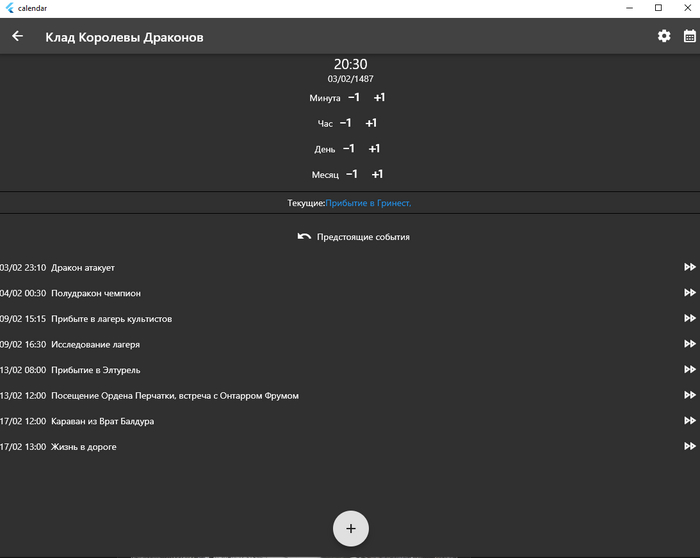Viewport: 700px width, 558px height.
Task: Select the Прибытие в Элтурель row
Action: point(350,370)
